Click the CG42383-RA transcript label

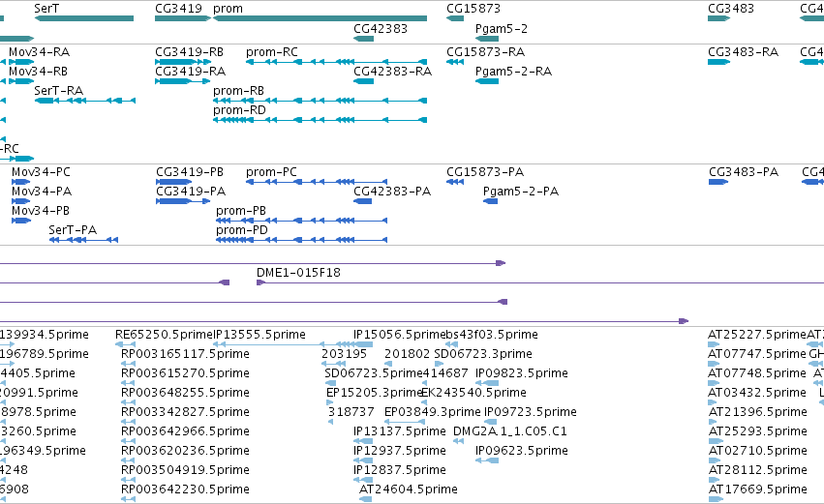(392, 72)
